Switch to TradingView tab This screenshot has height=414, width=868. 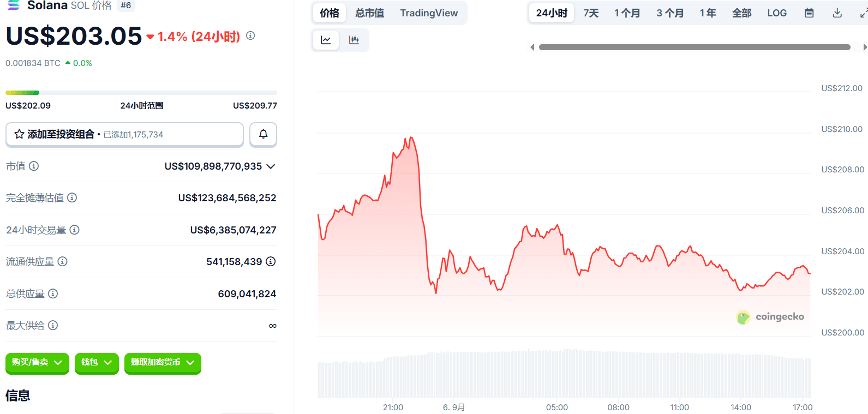click(429, 13)
